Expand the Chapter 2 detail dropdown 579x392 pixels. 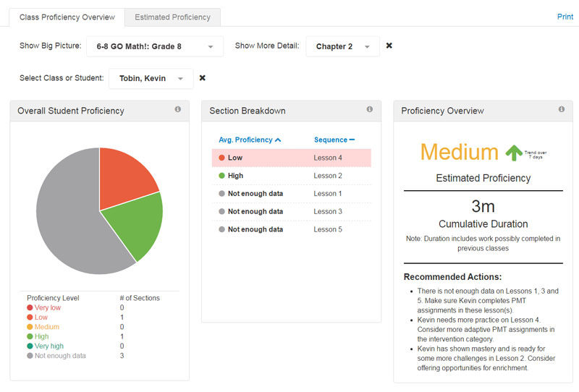[342, 46]
